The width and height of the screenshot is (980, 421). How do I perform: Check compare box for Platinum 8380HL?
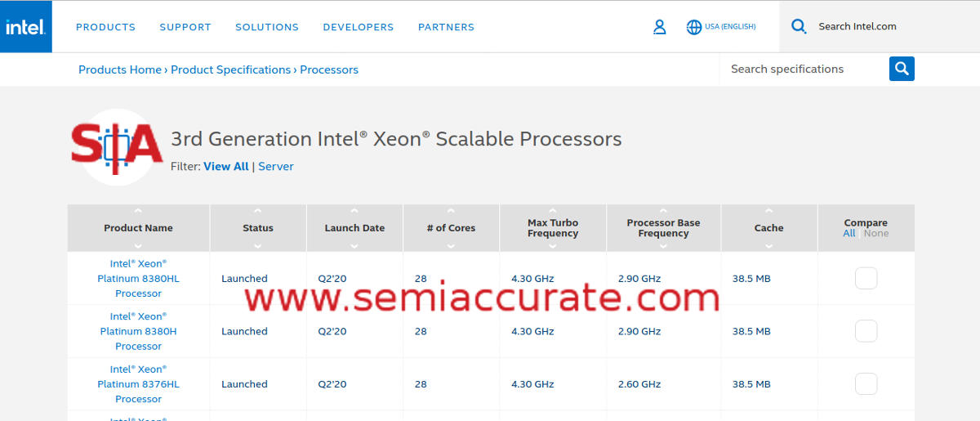point(866,278)
